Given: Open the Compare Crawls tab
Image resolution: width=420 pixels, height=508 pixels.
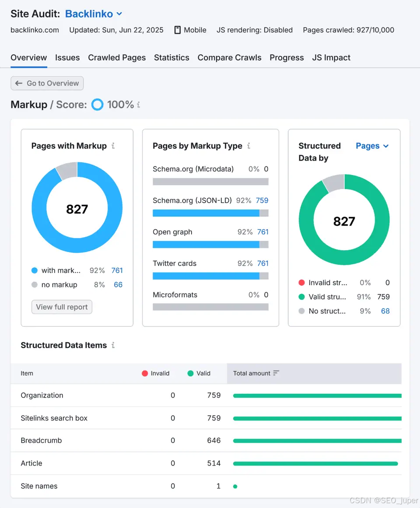Looking at the screenshot, I should (230, 58).
